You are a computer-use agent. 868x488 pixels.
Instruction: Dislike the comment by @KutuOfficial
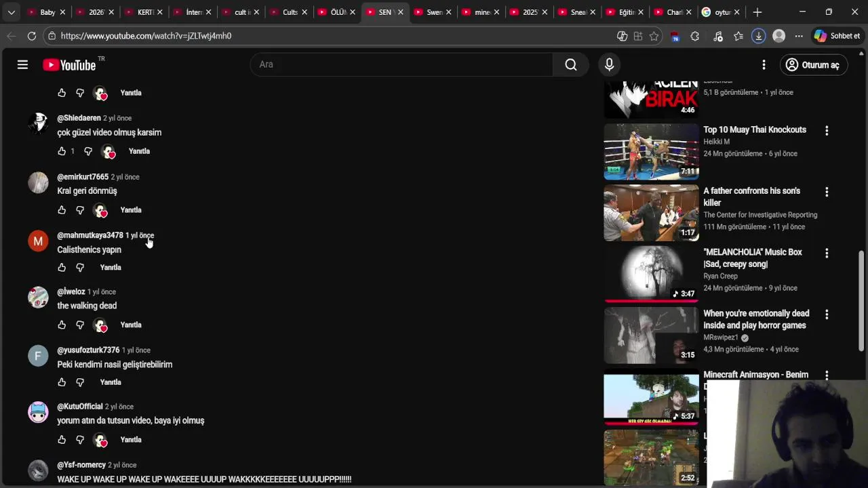tap(80, 440)
